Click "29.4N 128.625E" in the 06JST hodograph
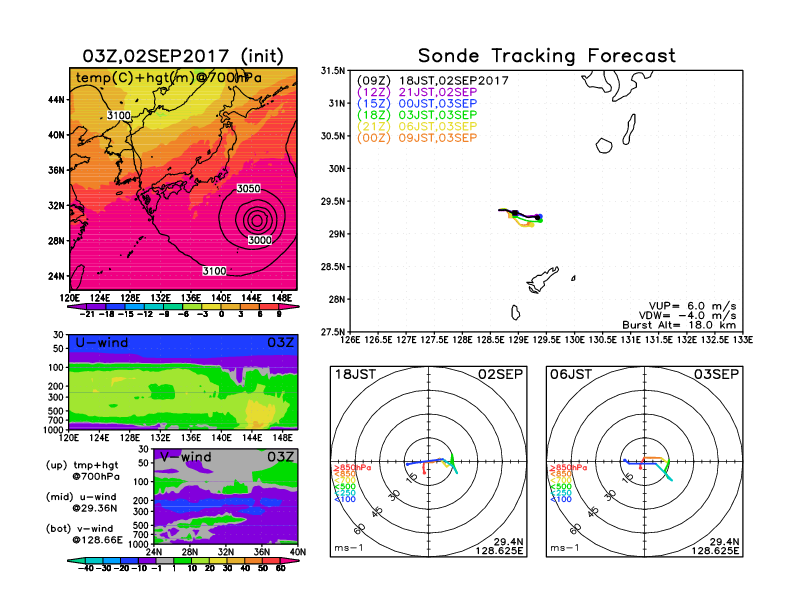The width and height of the screenshot is (792, 612). [x=715, y=546]
